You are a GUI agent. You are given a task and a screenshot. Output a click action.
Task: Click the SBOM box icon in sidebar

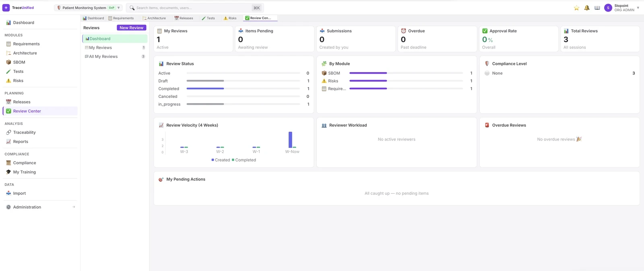pyautogui.click(x=8, y=62)
